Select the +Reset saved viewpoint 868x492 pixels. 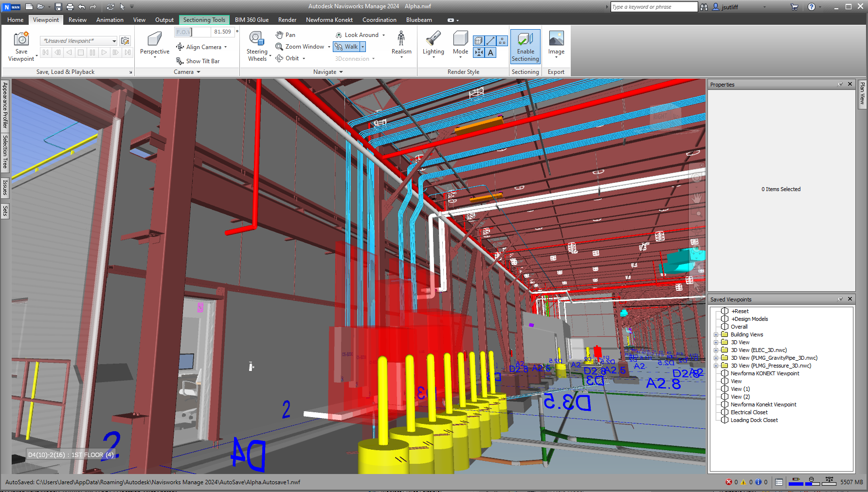740,311
